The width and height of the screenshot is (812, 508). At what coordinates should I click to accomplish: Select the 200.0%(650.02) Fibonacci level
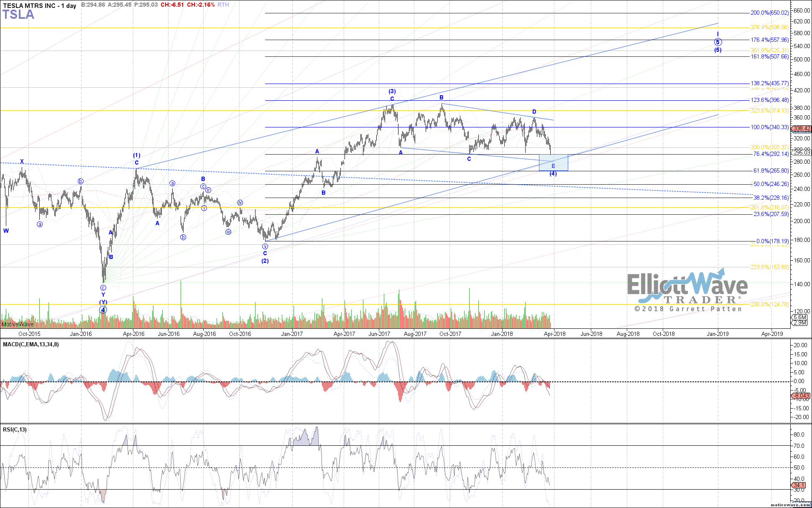tap(769, 13)
